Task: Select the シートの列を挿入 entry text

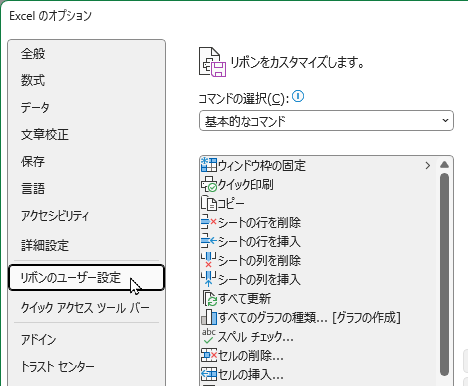Action: 259,279
